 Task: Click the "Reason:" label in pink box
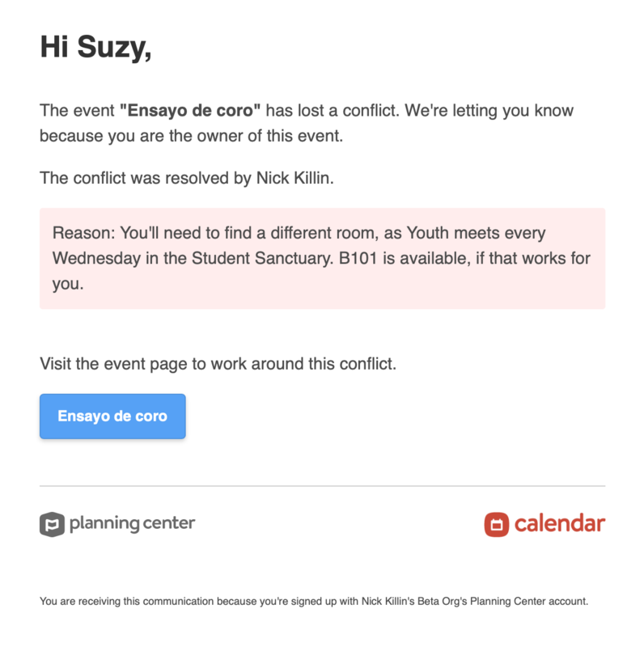(x=83, y=234)
